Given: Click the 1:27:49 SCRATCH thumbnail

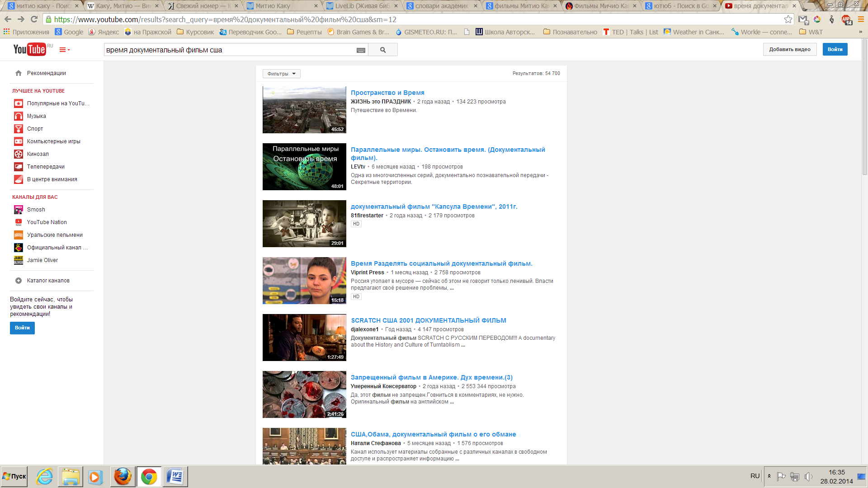Looking at the screenshot, I should click(x=304, y=338).
